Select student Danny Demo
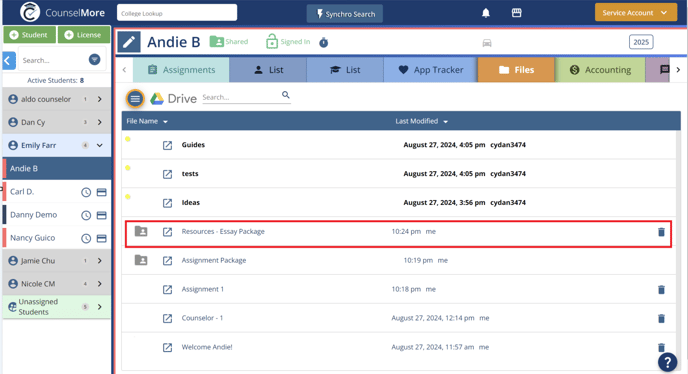688x374 pixels. click(x=33, y=215)
